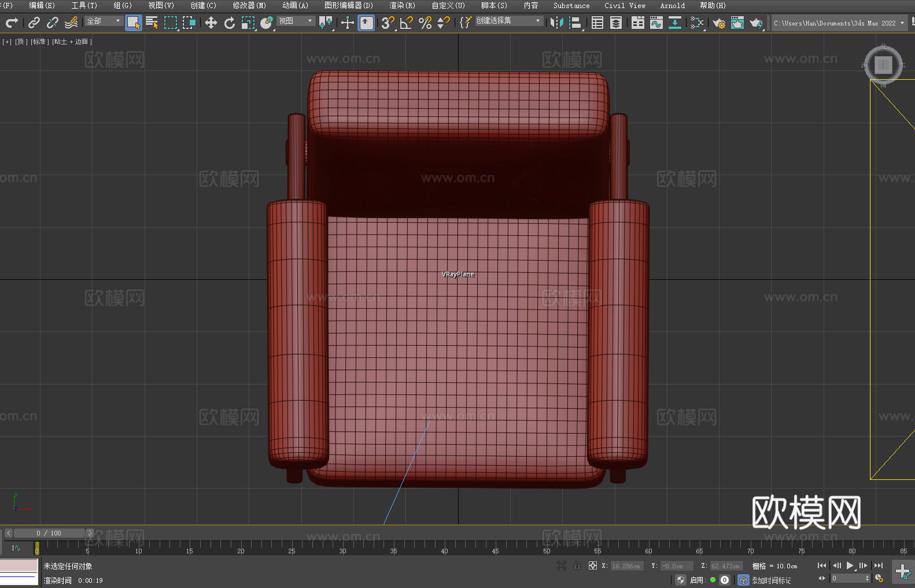Select the Link tool chain icon
The height and width of the screenshot is (588, 915).
pos(34,23)
